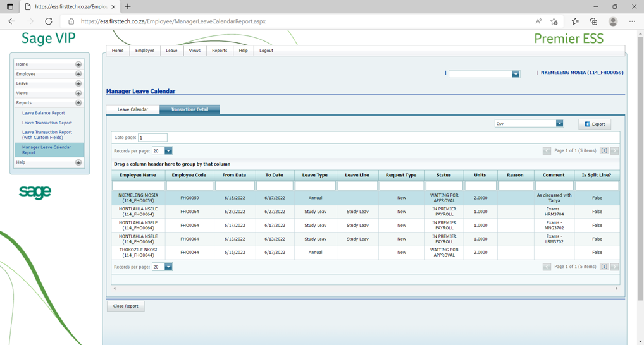Image resolution: width=644 pixels, height=345 pixels.
Task: Expand the Home sidebar section icon
Action: (78, 64)
